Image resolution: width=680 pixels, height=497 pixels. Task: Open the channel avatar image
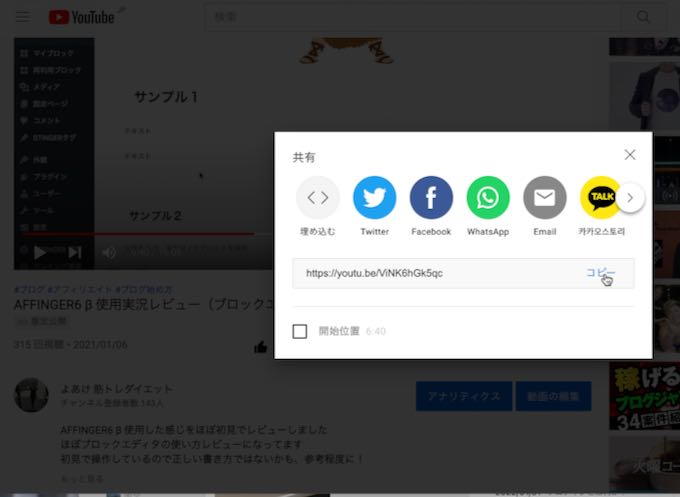[x=31, y=395]
